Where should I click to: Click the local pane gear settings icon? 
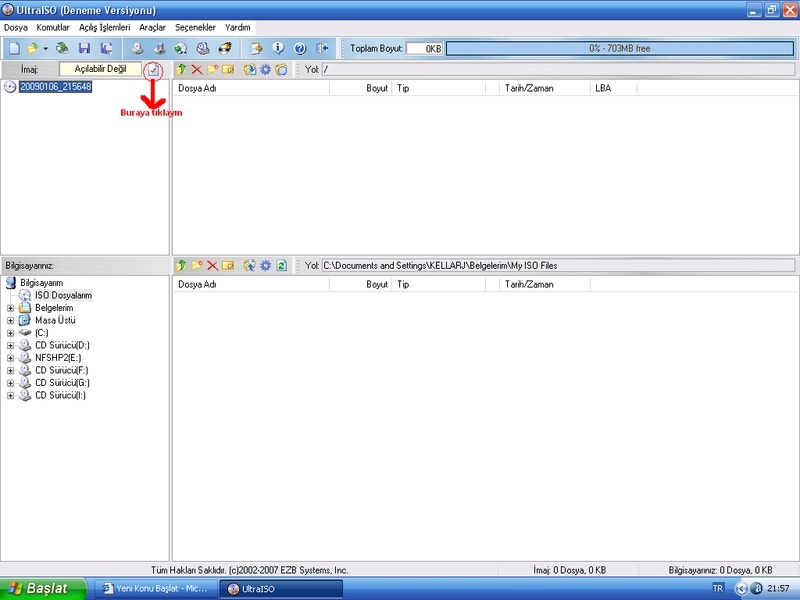[x=265, y=265]
